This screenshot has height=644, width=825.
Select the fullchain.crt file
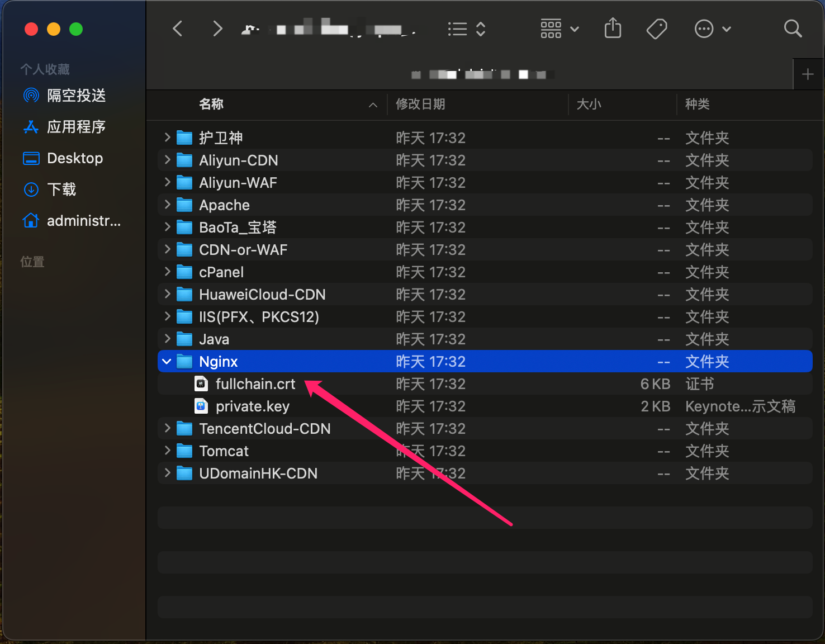pos(255,384)
